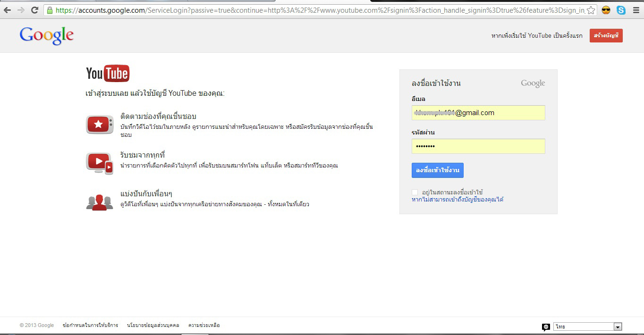
Task: Click the รหัสผ่าน field label
Action: coord(423,133)
